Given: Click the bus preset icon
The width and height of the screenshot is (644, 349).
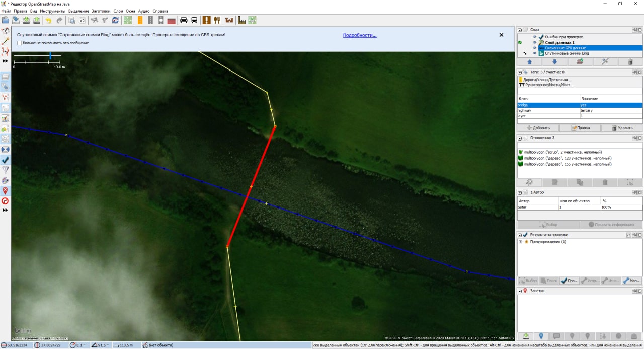Looking at the screenshot, I should click(194, 20).
